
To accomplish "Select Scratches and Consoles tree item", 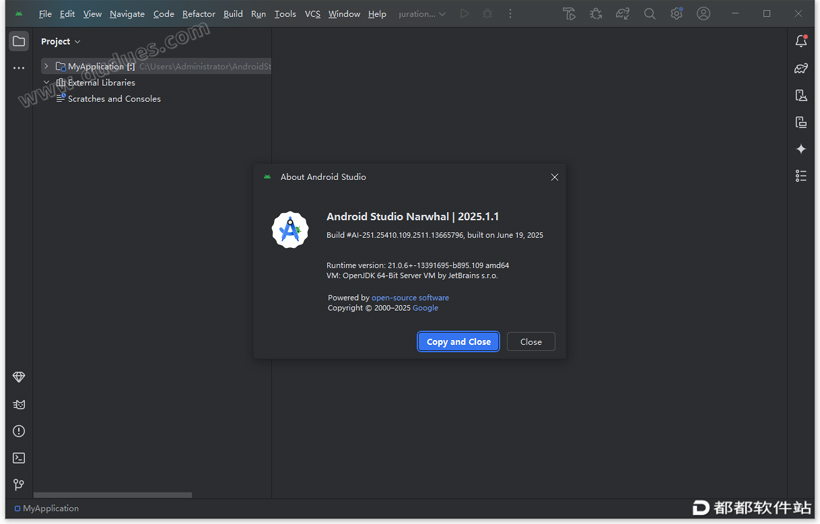I will (x=114, y=98).
